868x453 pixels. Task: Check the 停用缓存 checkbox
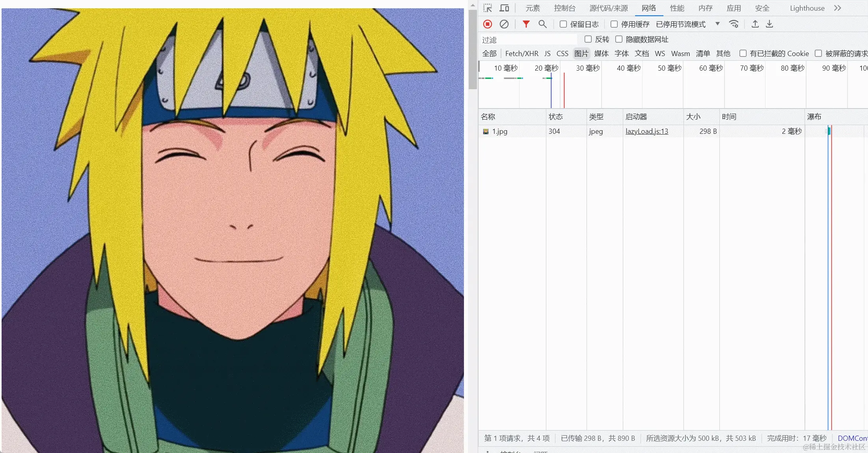614,24
